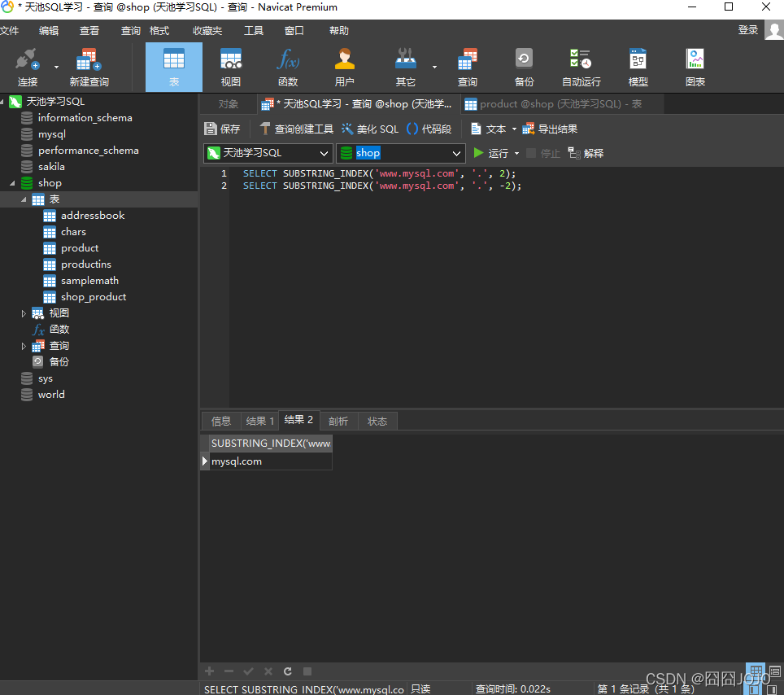This screenshot has height=695, width=784.
Task: Open 连接 dropdown arrow
Action: pos(56,67)
